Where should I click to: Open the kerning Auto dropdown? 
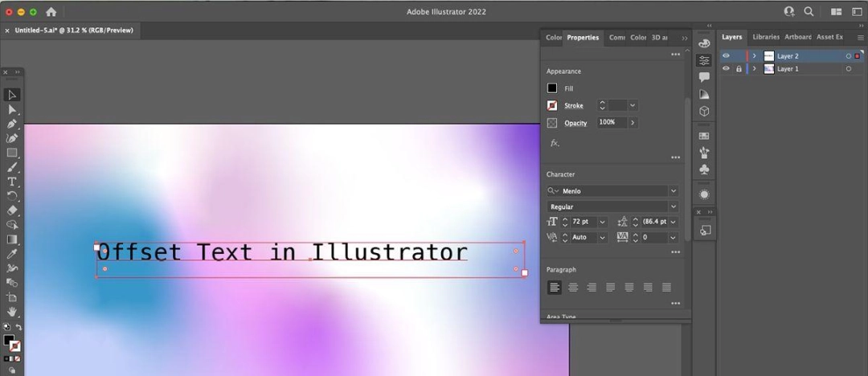tap(602, 238)
